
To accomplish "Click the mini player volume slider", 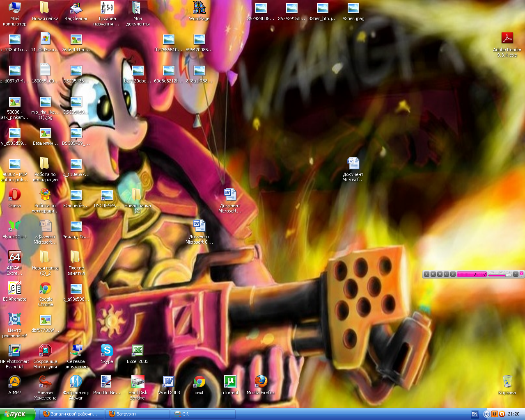I will coord(500,276).
